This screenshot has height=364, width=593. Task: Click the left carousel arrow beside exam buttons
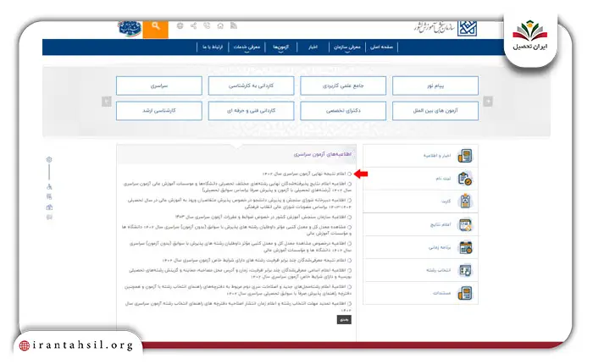tap(107, 102)
